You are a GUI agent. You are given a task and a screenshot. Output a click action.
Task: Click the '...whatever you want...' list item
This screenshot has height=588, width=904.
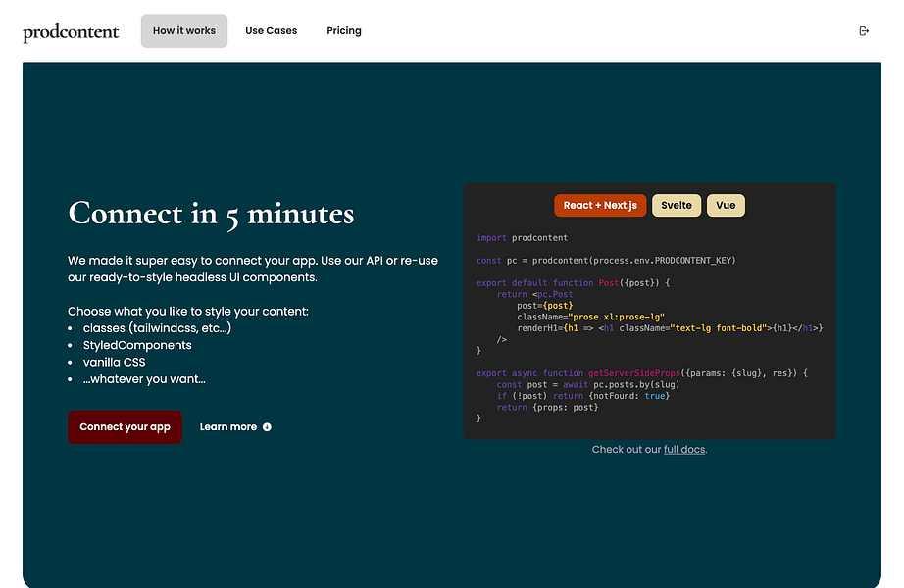144,379
